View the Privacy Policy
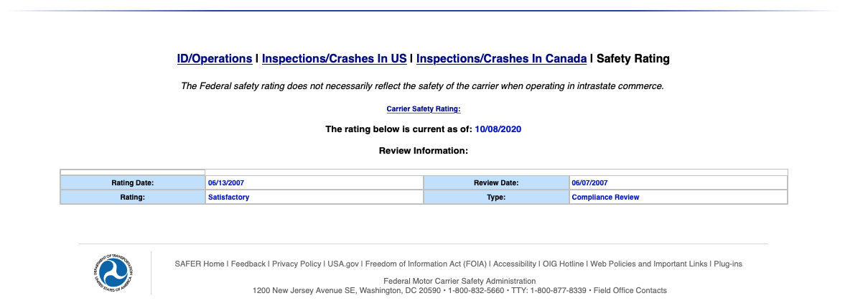868x306 pixels. (297, 264)
